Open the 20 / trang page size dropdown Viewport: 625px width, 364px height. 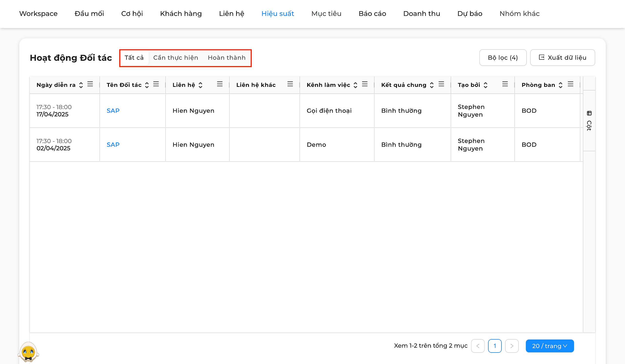(550, 346)
